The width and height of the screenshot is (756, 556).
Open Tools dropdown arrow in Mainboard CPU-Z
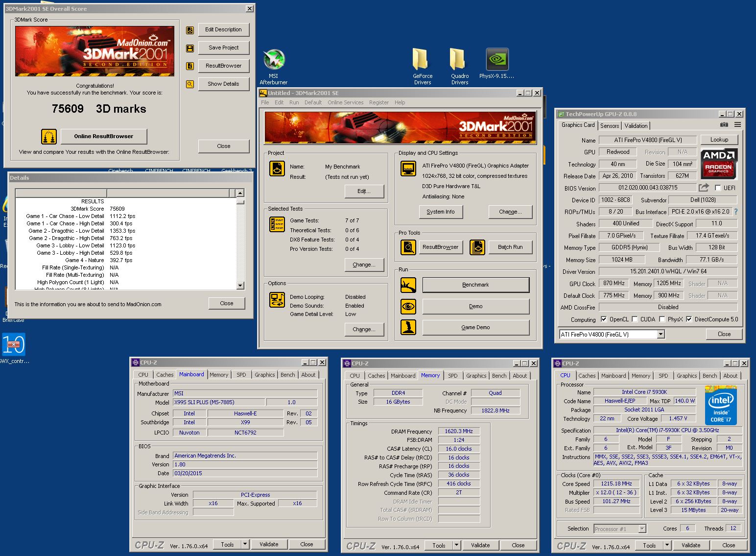pos(245,544)
